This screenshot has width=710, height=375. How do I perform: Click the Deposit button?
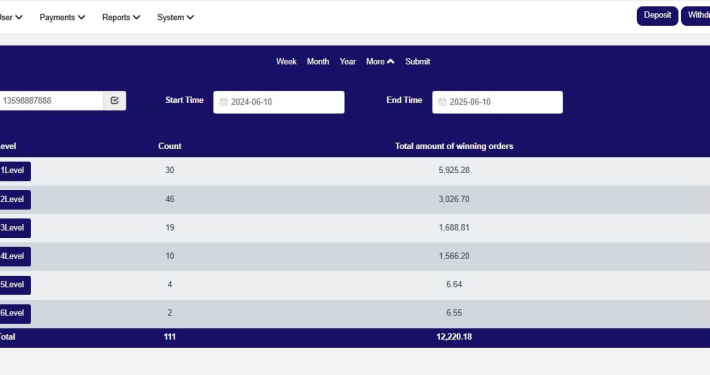tap(657, 16)
